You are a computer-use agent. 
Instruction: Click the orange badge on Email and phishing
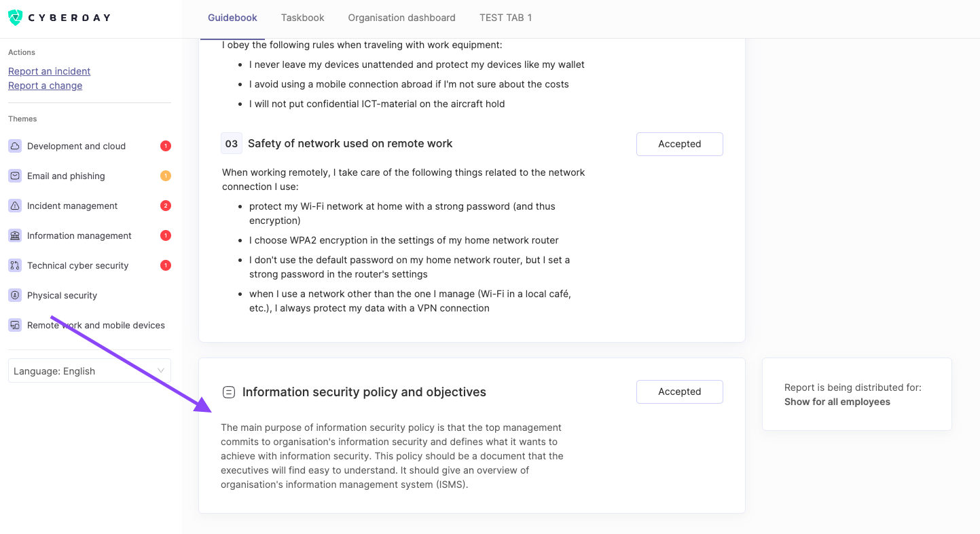166,176
